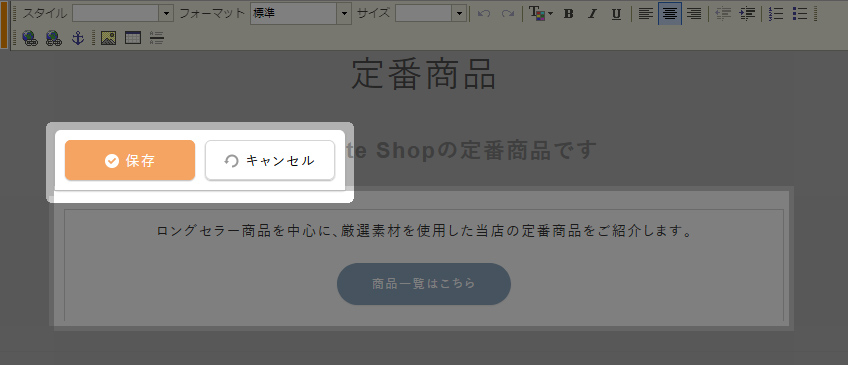Align text to the right
Image resolution: width=848 pixels, height=365 pixels.
(694, 14)
